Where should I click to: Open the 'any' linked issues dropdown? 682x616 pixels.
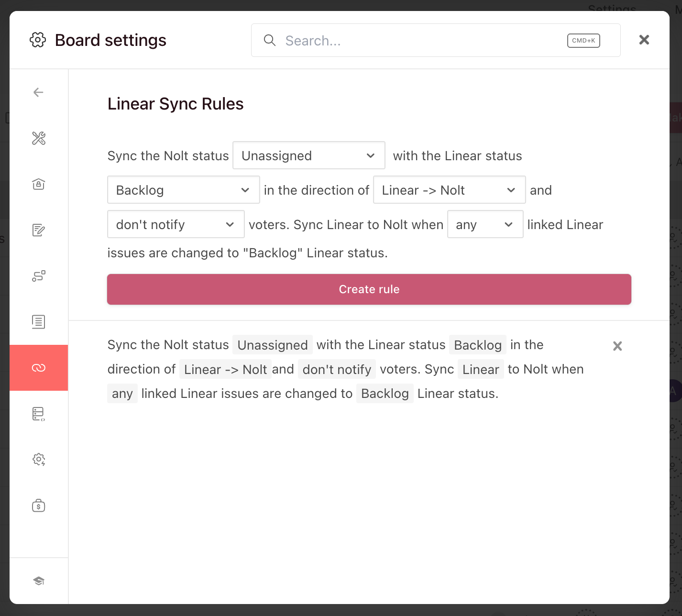[485, 224]
